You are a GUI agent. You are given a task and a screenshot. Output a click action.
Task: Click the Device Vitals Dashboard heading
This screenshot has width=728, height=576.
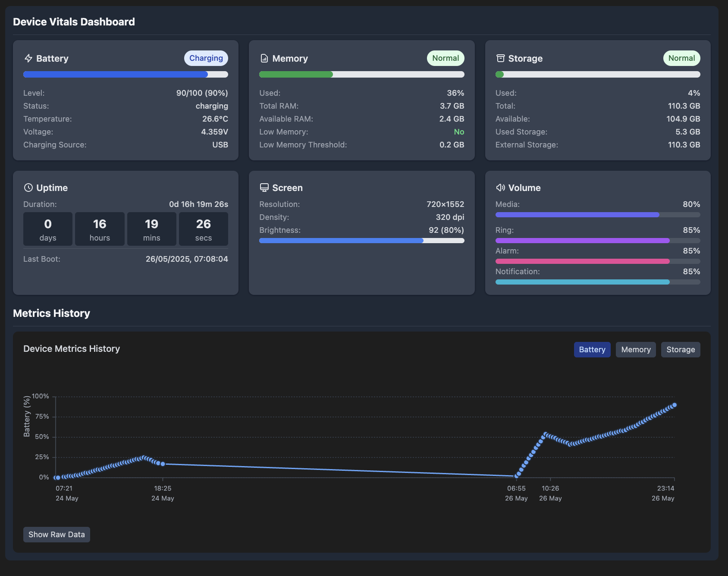74,22
